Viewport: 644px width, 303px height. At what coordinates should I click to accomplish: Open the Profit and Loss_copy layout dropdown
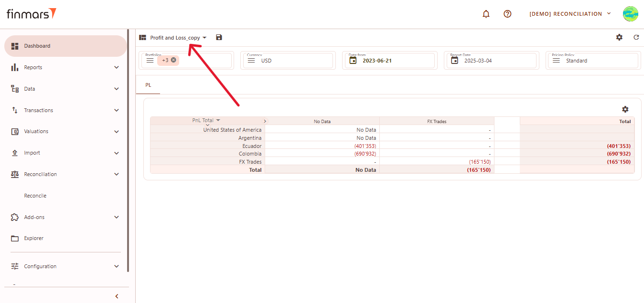(178, 38)
